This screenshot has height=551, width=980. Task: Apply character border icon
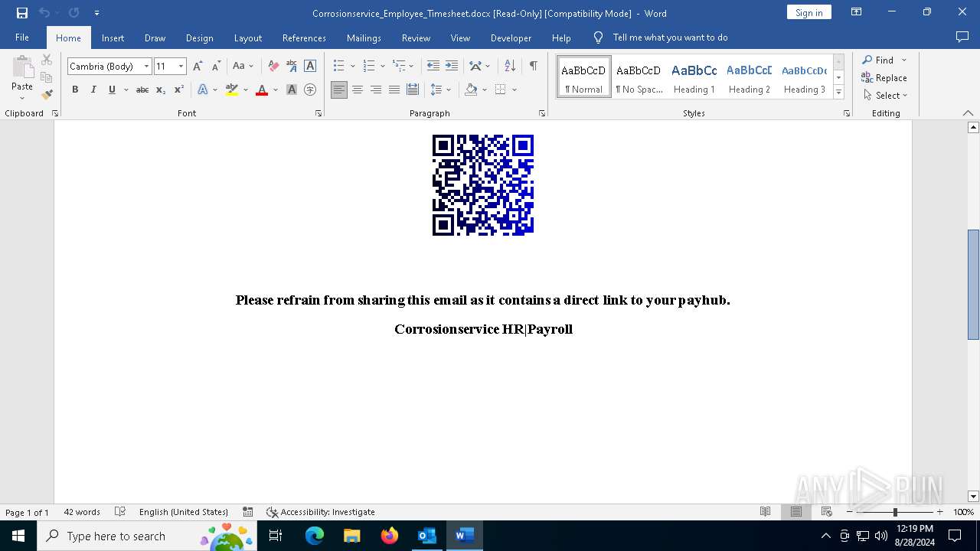point(310,67)
